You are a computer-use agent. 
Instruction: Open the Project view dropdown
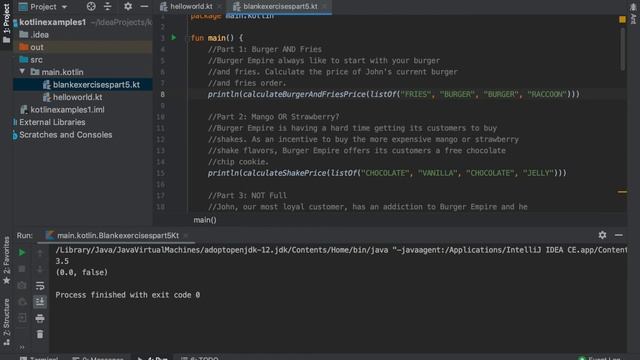(43, 7)
